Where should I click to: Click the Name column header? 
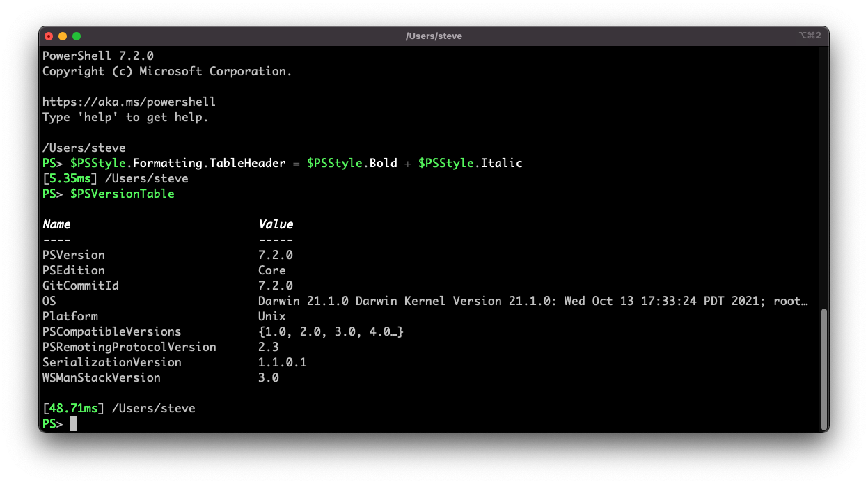[56, 224]
